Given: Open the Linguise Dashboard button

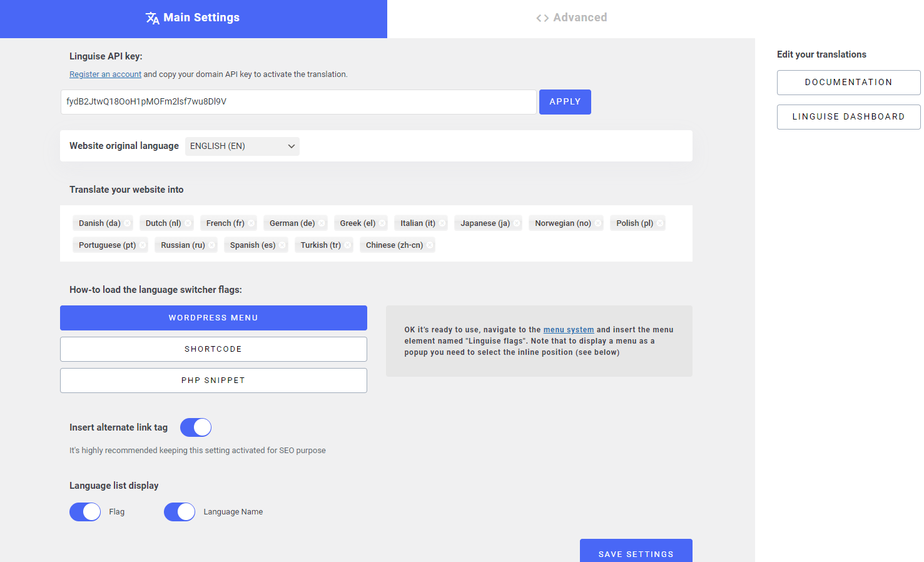Looking at the screenshot, I should 848,117.
